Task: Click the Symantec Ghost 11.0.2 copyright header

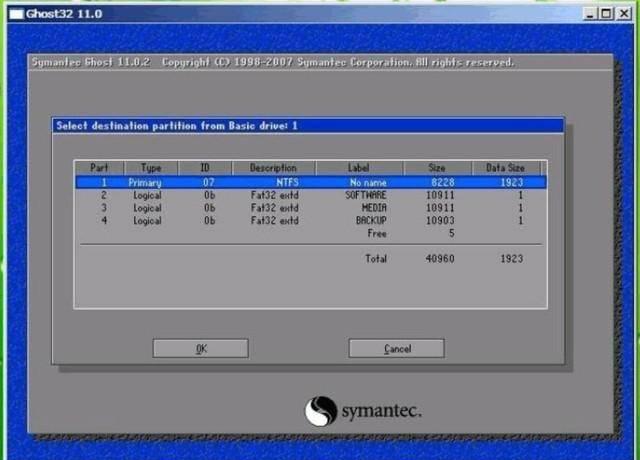Action: [x=273, y=62]
